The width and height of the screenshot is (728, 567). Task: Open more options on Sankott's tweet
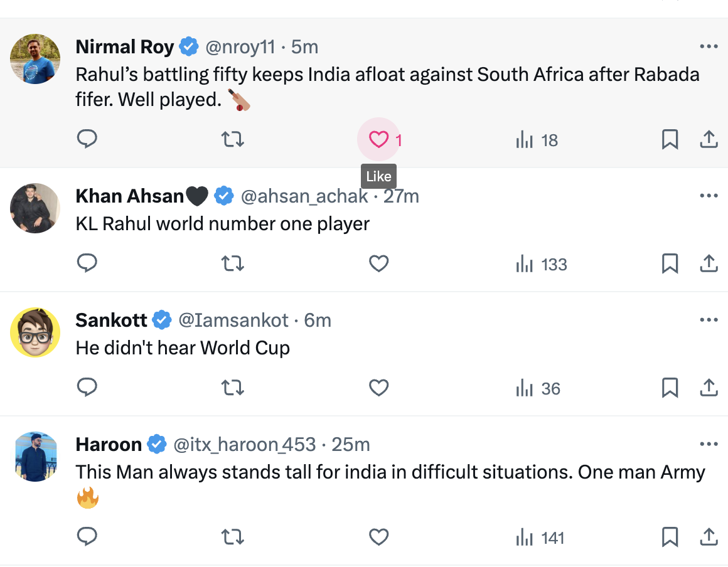pos(709,320)
